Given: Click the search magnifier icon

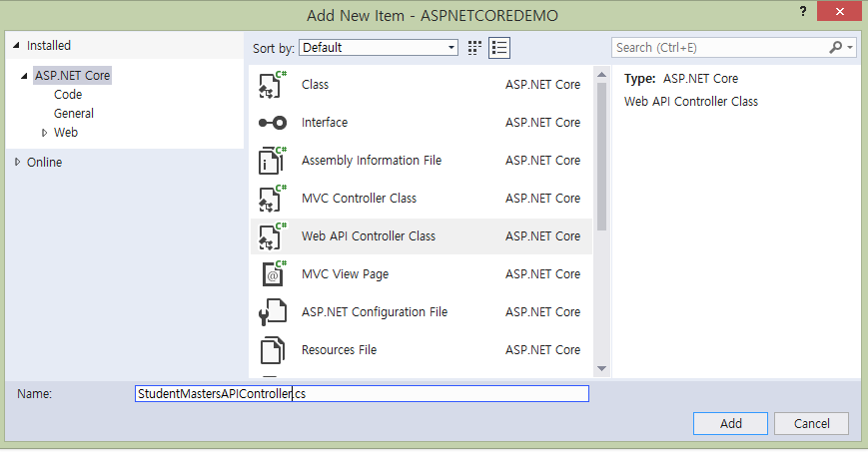Looking at the screenshot, I should (x=835, y=48).
